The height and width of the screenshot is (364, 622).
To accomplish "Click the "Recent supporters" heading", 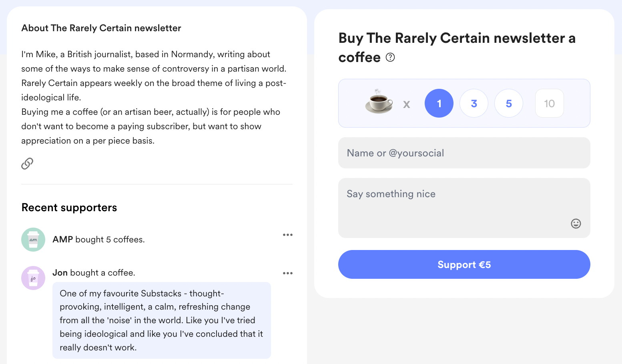I will 69,208.
